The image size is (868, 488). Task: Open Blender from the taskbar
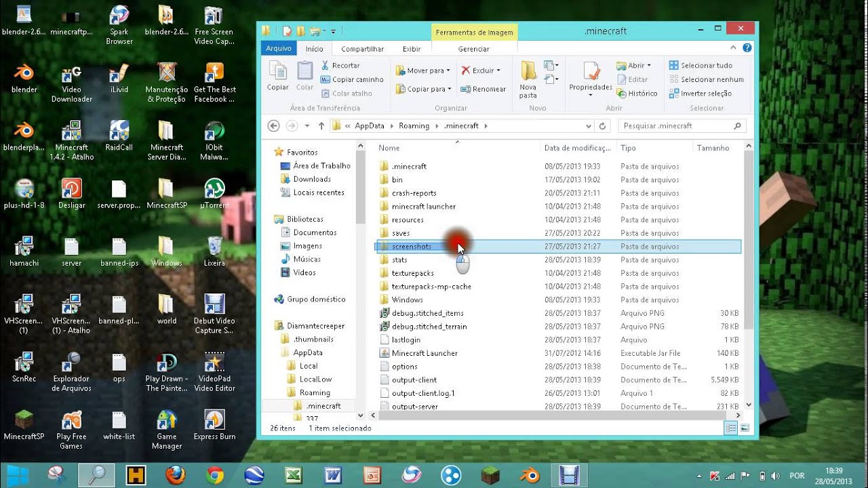point(530,476)
